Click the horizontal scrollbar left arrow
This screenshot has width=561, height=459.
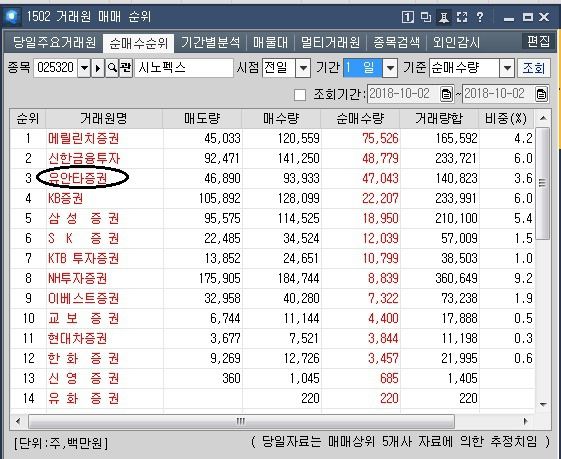18,421
